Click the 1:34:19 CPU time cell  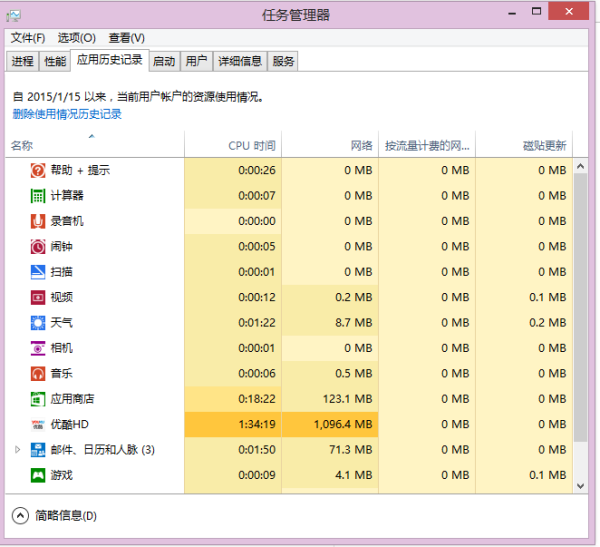[233, 425]
